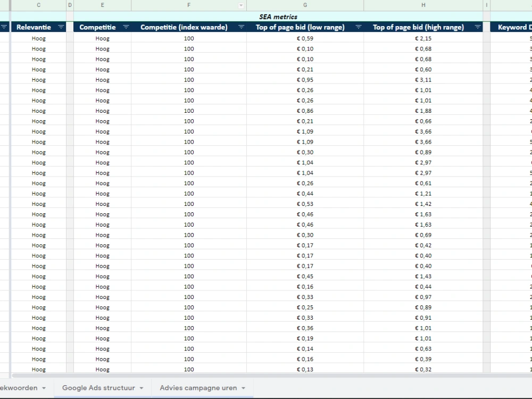The width and height of the screenshot is (532, 399).
Task: Click the Competitie (index waarde) header
Action: 189,27
